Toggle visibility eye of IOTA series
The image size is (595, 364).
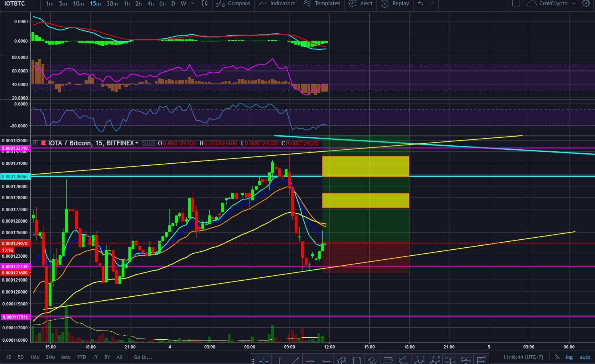click(x=145, y=143)
